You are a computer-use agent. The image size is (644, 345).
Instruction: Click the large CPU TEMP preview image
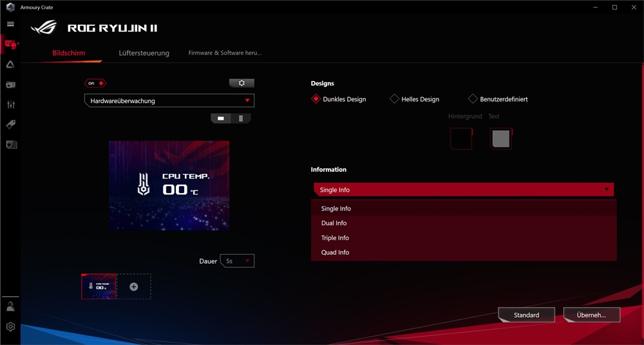pos(169,185)
